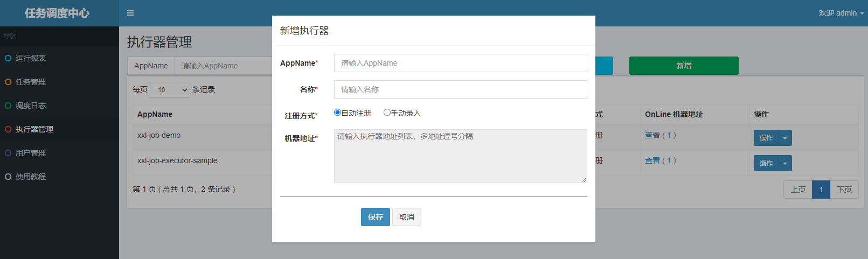868x259 pixels.
Task: Go to 下页 next page
Action: 844,190
